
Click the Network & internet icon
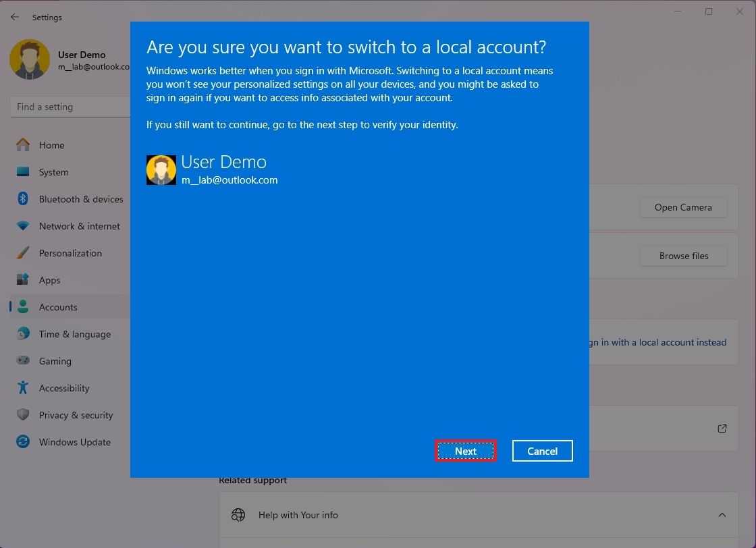(x=22, y=226)
